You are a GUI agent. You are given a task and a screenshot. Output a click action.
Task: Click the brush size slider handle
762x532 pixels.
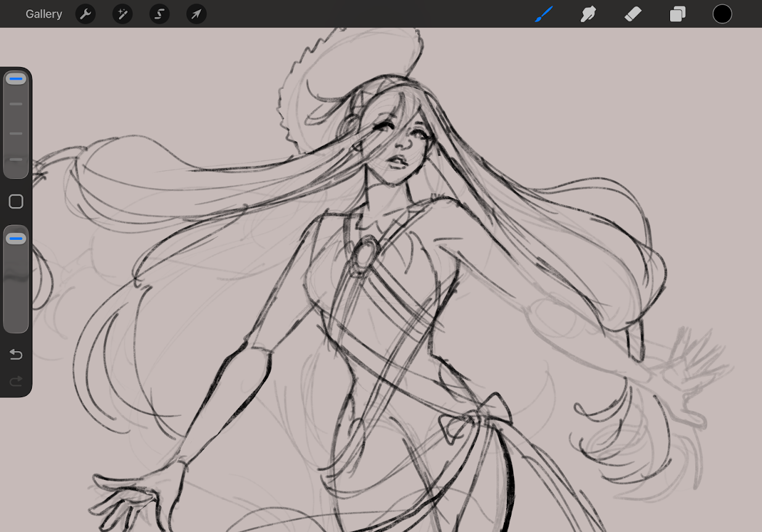pos(16,78)
